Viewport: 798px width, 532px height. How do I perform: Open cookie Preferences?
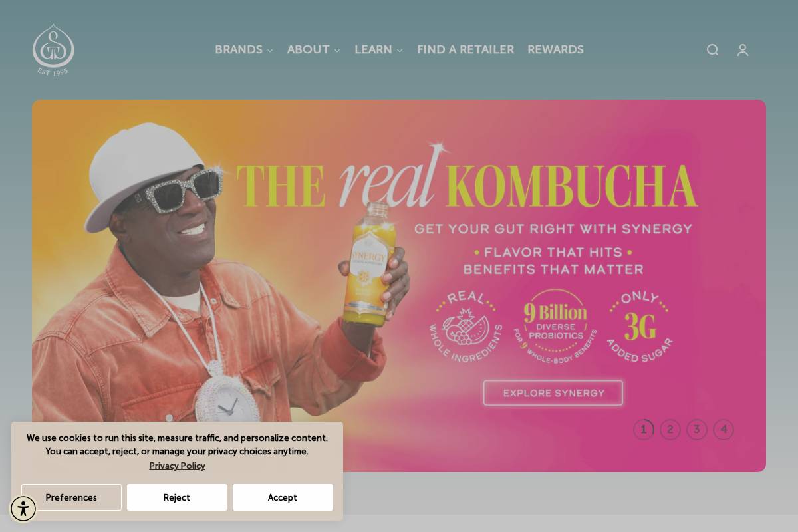tap(71, 497)
